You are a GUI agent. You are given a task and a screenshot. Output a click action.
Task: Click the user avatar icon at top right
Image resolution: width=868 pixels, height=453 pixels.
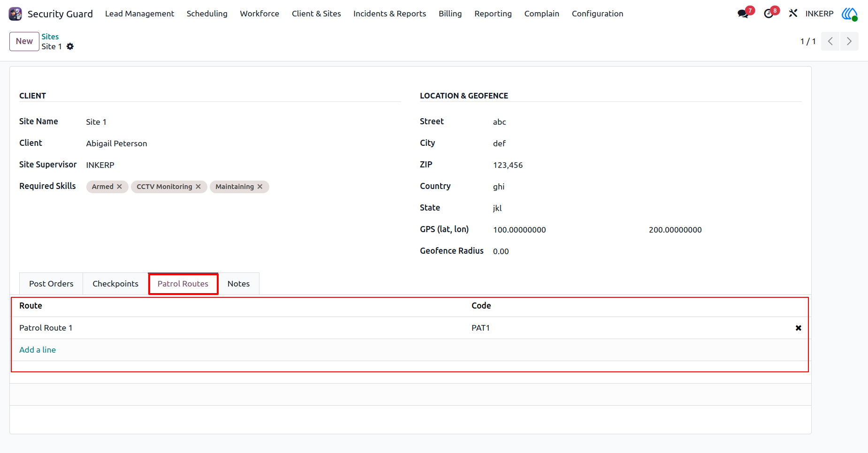click(x=850, y=14)
